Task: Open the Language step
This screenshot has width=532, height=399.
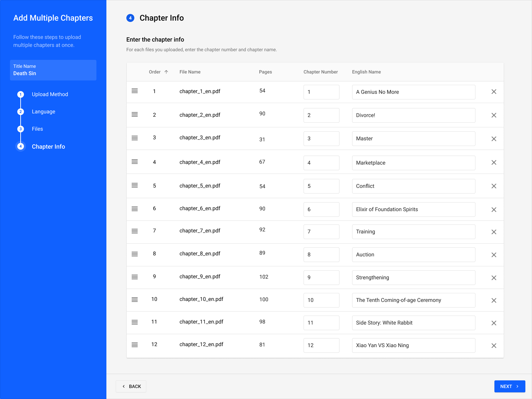Action: point(43,112)
